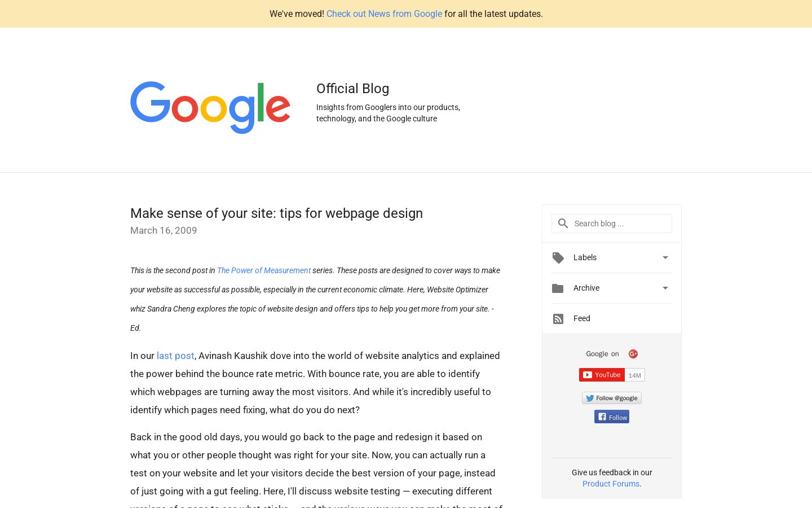Click the YouTube subscribe button
The height and width of the screenshot is (508, 812).
[x=602, y=375]
